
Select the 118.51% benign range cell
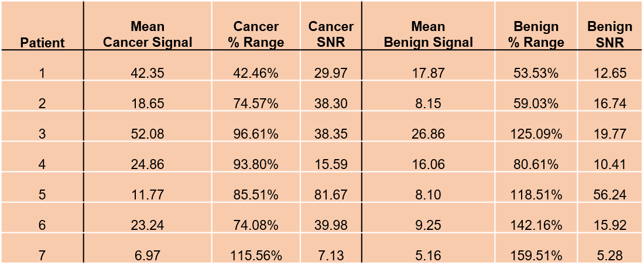pyautogui.click(x=536, y=195)
